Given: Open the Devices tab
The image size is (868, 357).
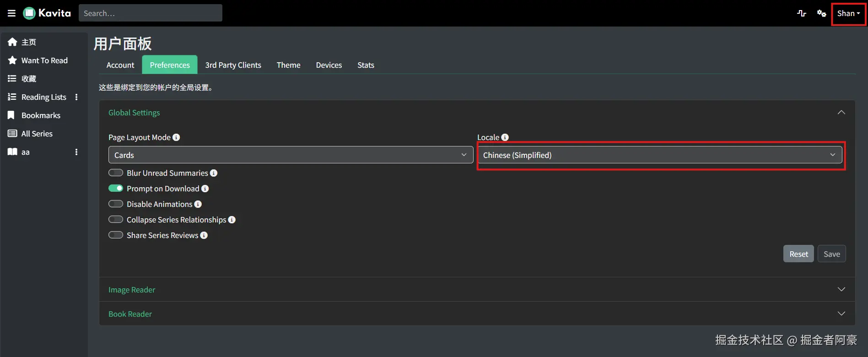Looking at the screenshot, I should click(329, 65).
